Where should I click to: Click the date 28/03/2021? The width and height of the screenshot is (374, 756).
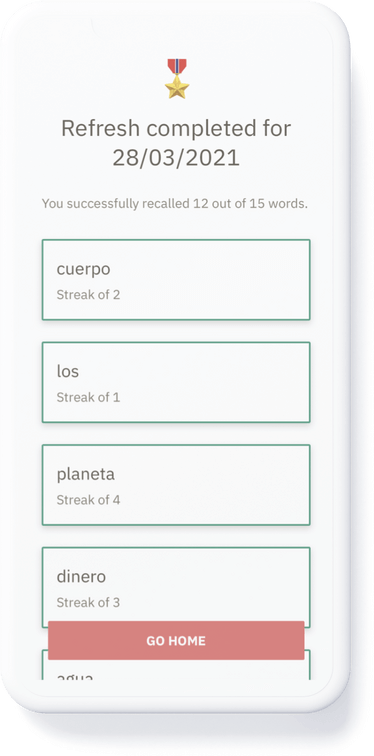(176, 158)
